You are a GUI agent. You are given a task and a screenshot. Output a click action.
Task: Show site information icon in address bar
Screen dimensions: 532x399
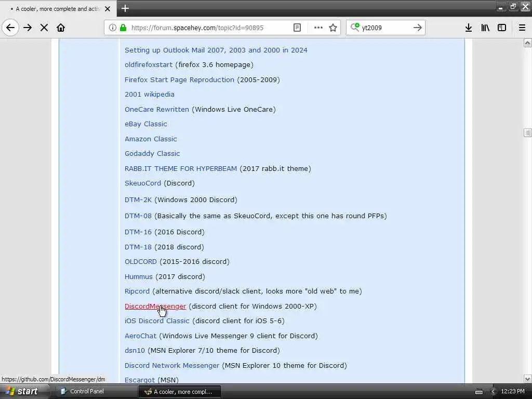coord(113,28)
